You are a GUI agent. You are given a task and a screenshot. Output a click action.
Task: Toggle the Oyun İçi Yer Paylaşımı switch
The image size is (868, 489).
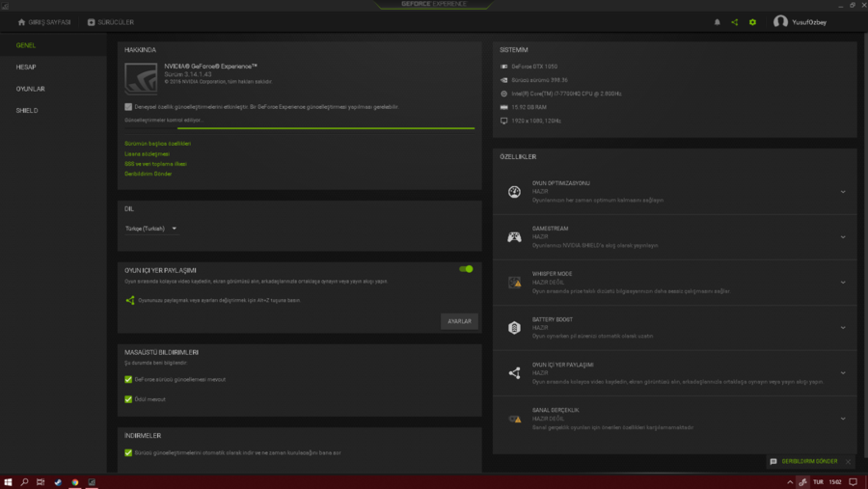(466, 269)
